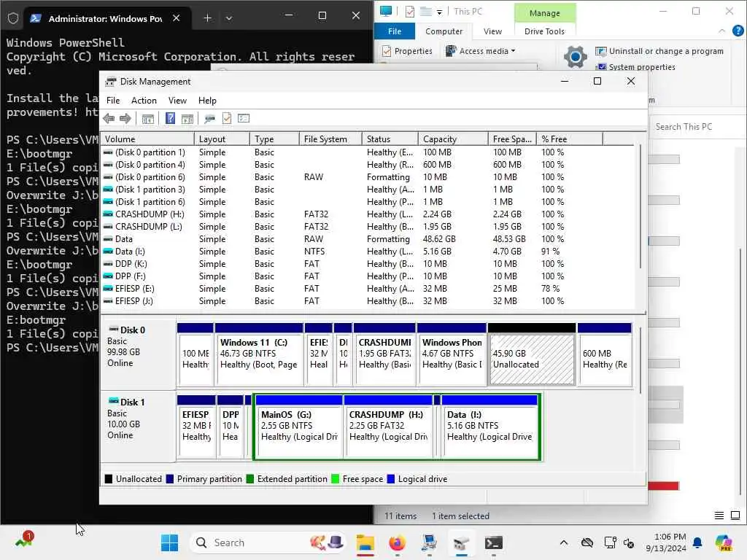Click the Forward arrow in Disk Management toolbar

tap(125, 119)
